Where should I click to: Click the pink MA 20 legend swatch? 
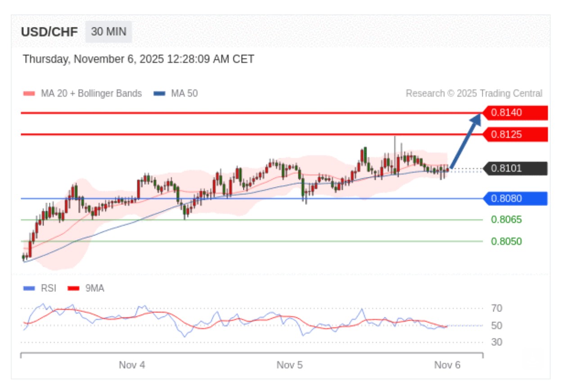29,94
